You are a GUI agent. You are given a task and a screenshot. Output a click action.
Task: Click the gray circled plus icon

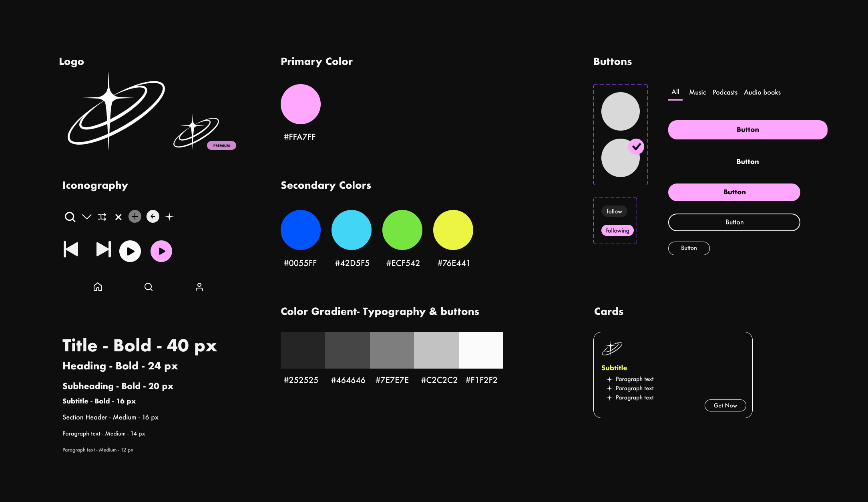click(x=135, y=216)
